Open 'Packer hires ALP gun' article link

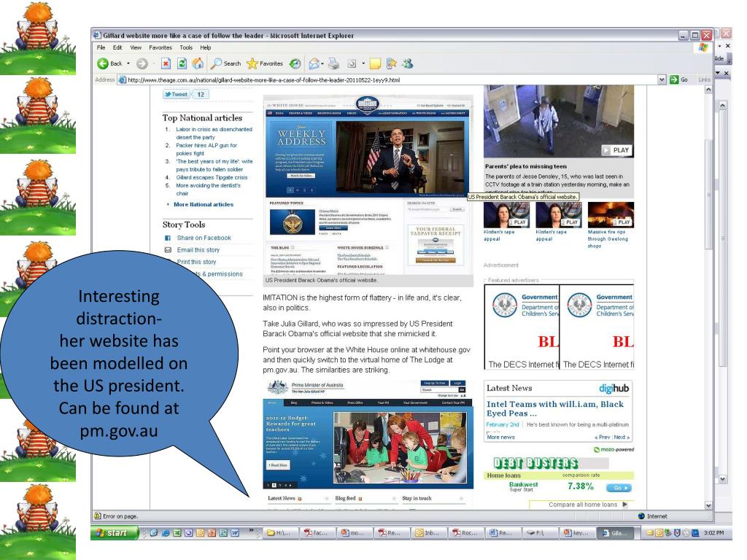(206, 149)
